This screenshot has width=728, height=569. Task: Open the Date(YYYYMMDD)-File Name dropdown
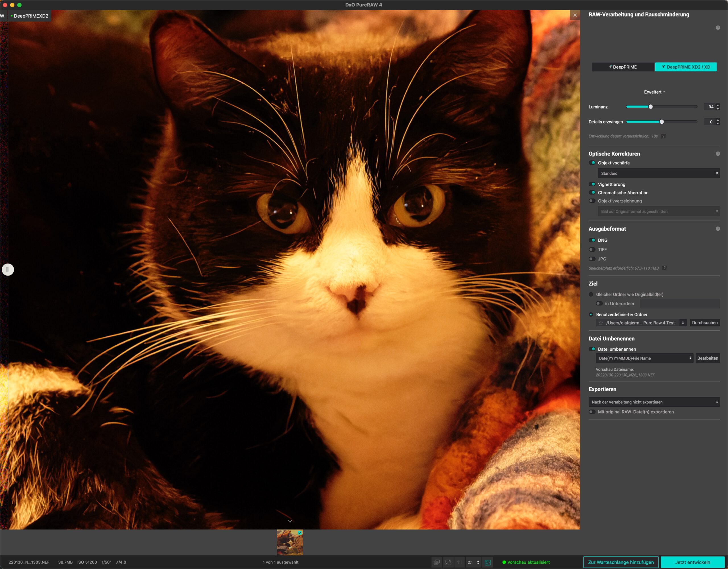coord(644,358)
